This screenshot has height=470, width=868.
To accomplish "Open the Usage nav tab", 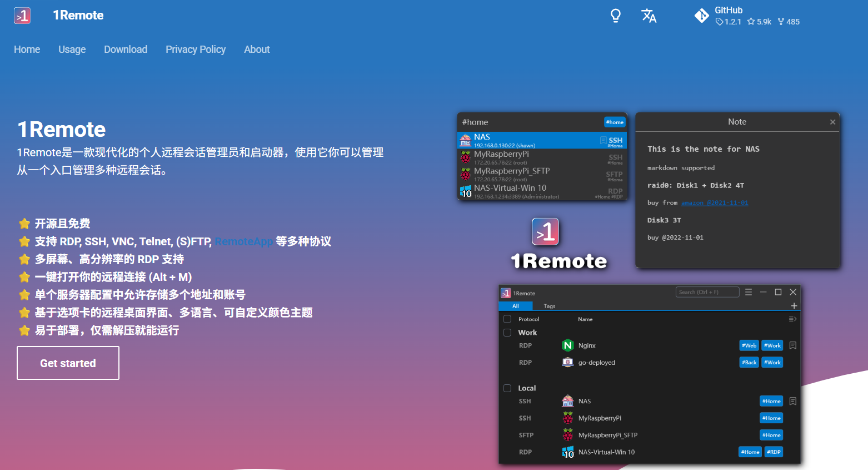I will pyautogui.click(x=72, y=50).
